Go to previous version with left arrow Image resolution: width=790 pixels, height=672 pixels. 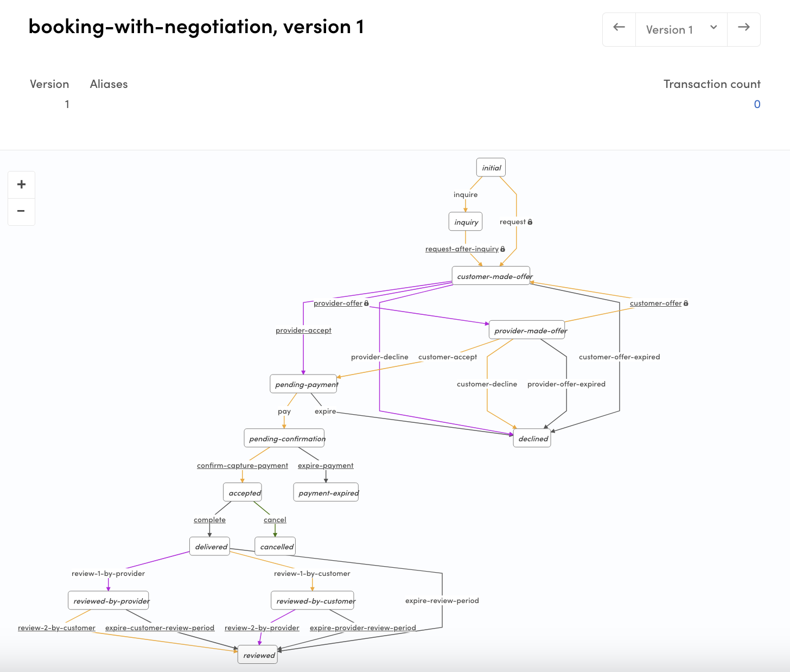(619, 29)
